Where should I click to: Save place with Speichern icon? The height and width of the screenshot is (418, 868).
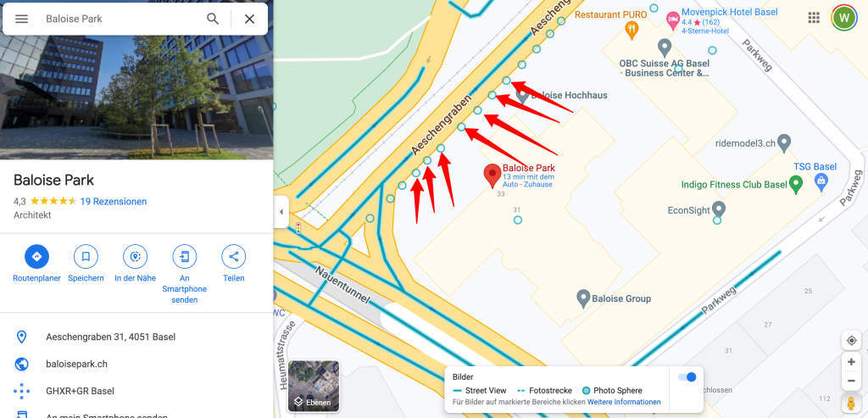(x=86, y=257)
